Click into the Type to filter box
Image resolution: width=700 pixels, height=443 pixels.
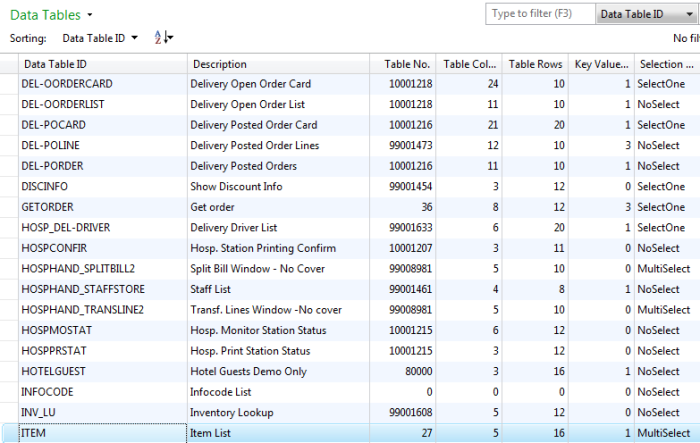point(540,14)
